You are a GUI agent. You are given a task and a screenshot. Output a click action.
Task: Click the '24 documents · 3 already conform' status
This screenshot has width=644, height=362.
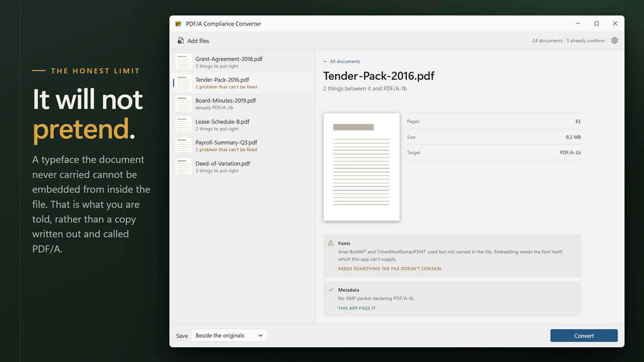pos(569,41)
